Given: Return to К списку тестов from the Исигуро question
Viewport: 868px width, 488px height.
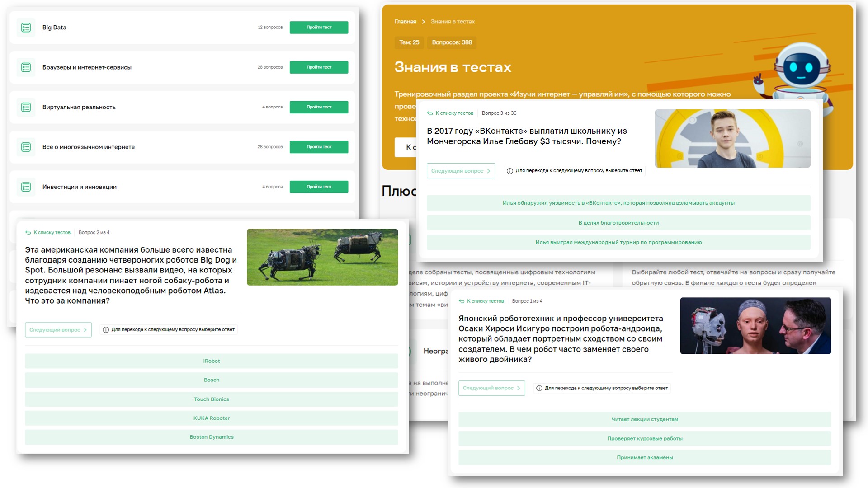Looking at the screenshot, I should 485,301.
